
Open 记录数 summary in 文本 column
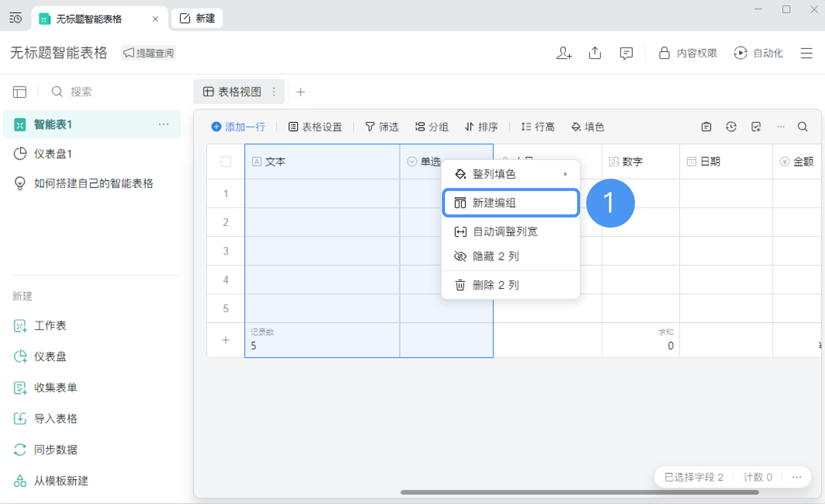322,340
